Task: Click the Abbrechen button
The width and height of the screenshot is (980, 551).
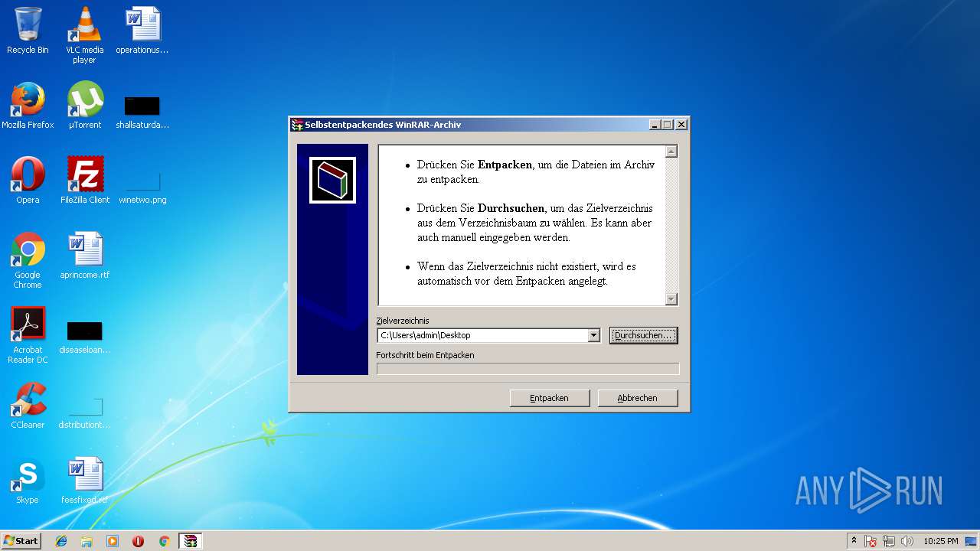Action: point(637,398)
